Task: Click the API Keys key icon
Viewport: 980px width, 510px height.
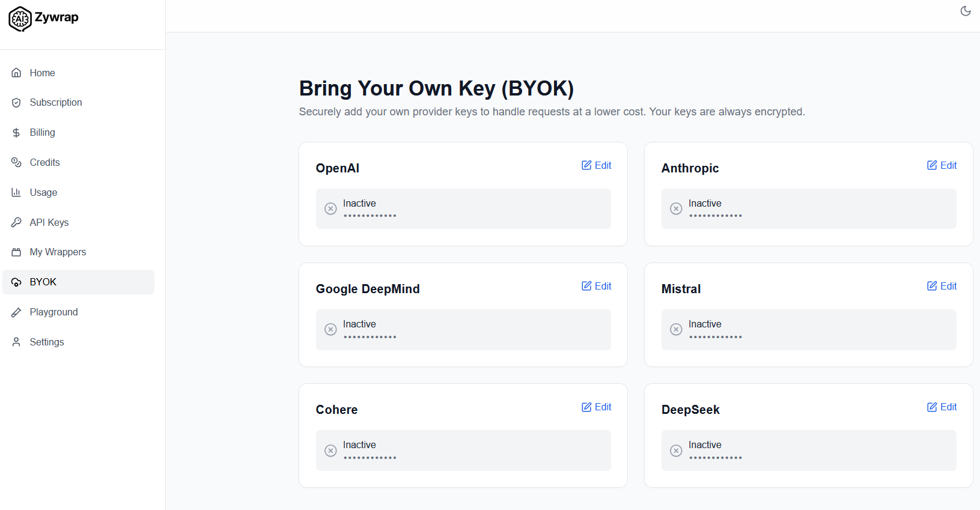Action: point(16,222)
